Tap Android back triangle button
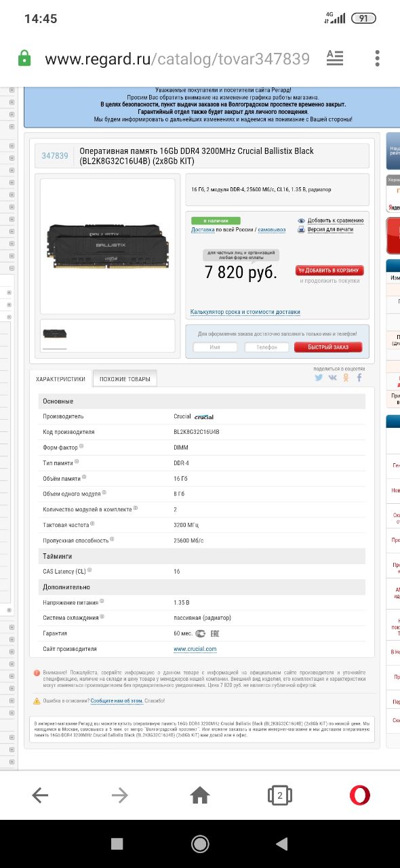Screen dimensions: 400x868 click(282, 844)
